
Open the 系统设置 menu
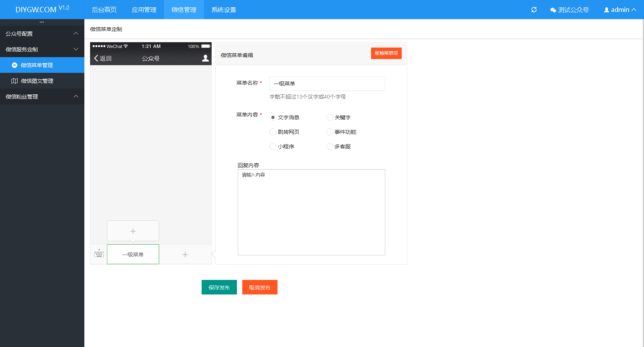point(223,10)
